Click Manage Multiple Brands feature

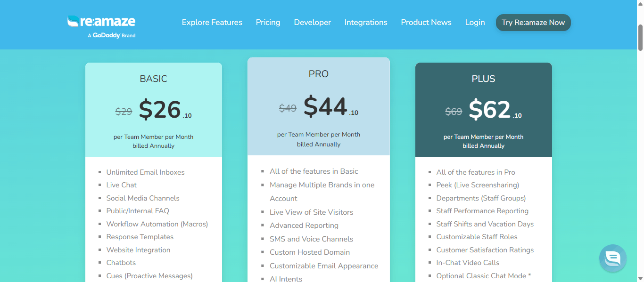click(322, 192)
